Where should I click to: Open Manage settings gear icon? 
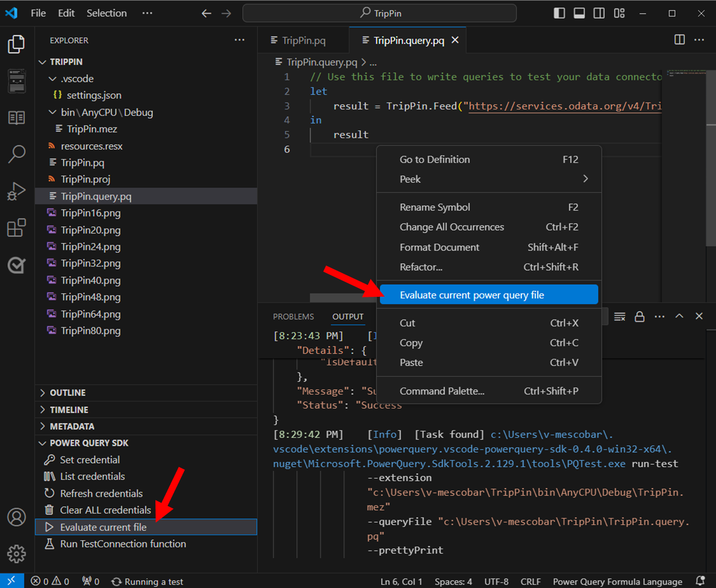(x=16, y=554)
